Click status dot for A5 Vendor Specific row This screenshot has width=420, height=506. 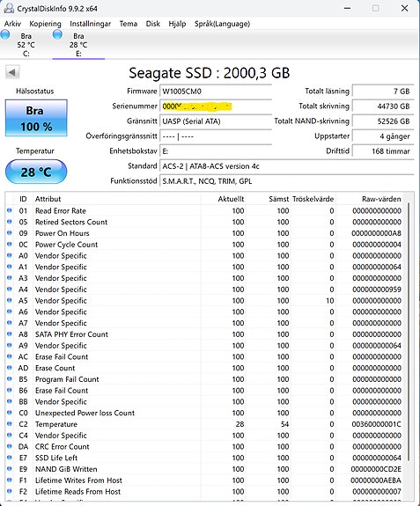click(10, 300)
